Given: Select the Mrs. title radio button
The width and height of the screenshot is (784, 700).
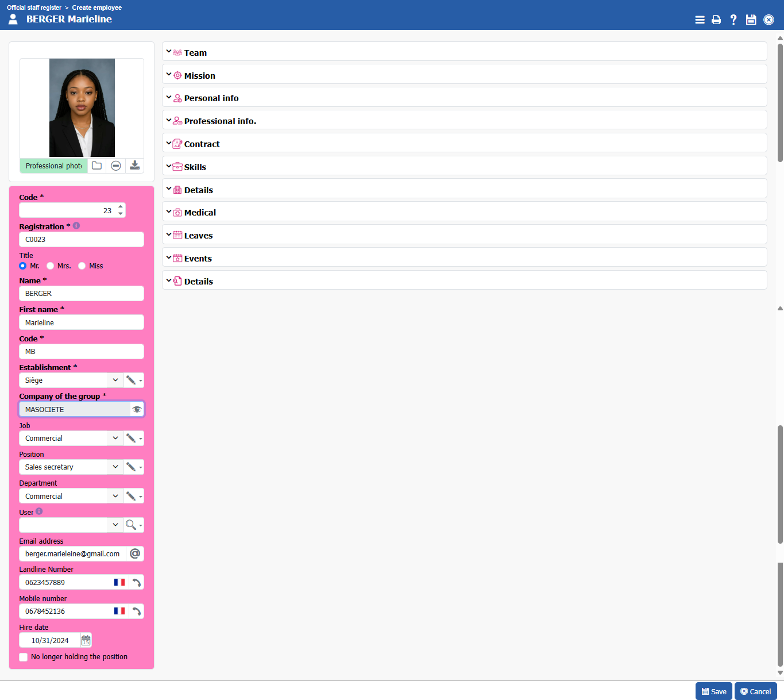Looking at the screenshot, I should click(51, 266).
